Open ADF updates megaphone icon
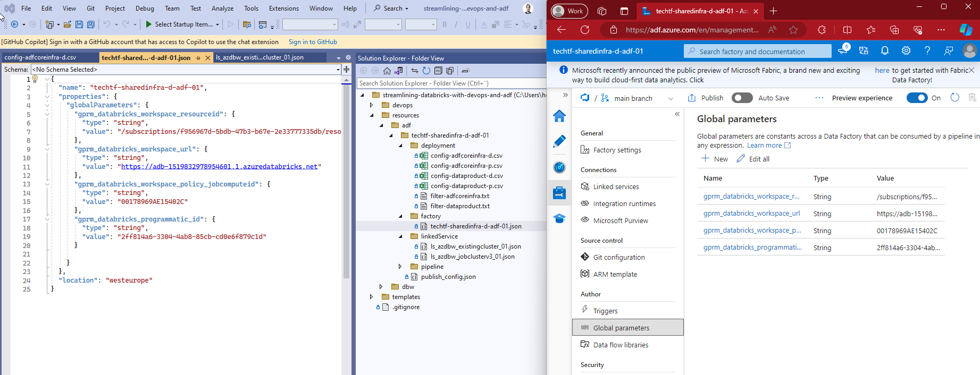The height and width of the screenshot is (375, 980). coord(843,50)
